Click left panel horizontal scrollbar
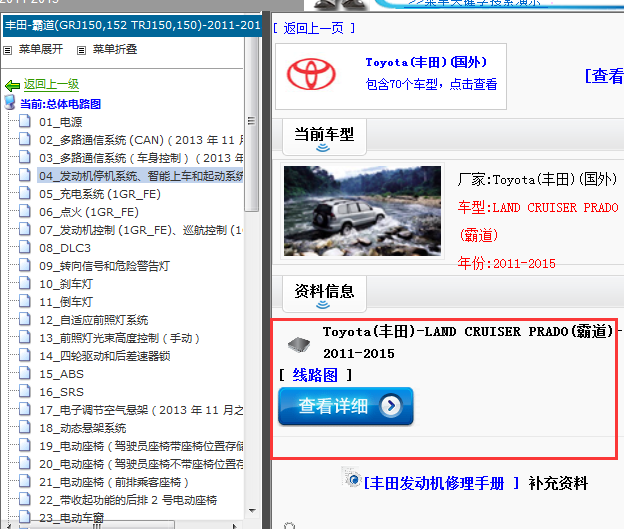The width and height of the screenshot is (624, 529). [x=96, y=525]
